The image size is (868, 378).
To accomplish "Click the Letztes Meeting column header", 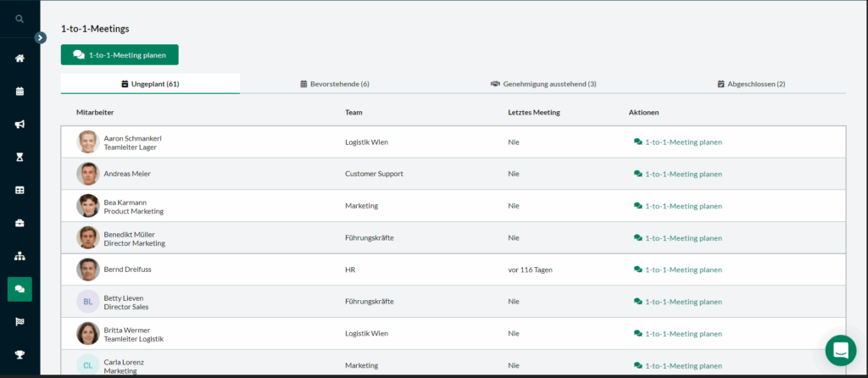I will coord(534,113).
